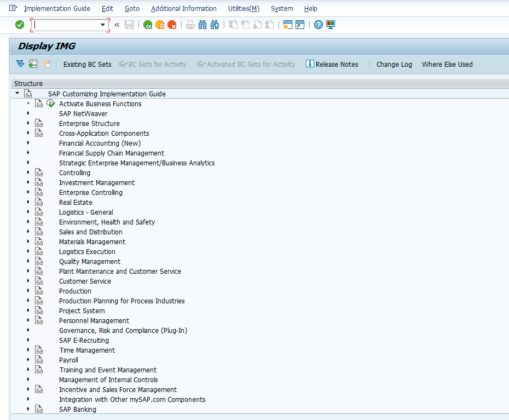Select Training and Event Management row
This screenshot has height=420, width=509.
click(108, 370)
